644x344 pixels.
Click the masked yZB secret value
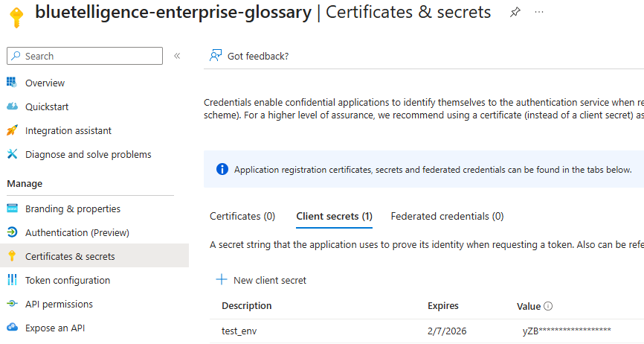tap(567, 331)
